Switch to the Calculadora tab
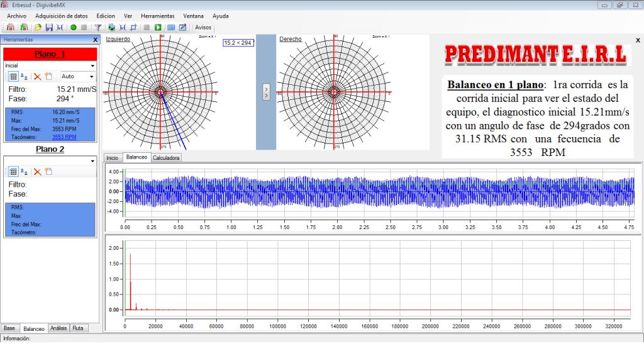 click(x=167, y=158)
